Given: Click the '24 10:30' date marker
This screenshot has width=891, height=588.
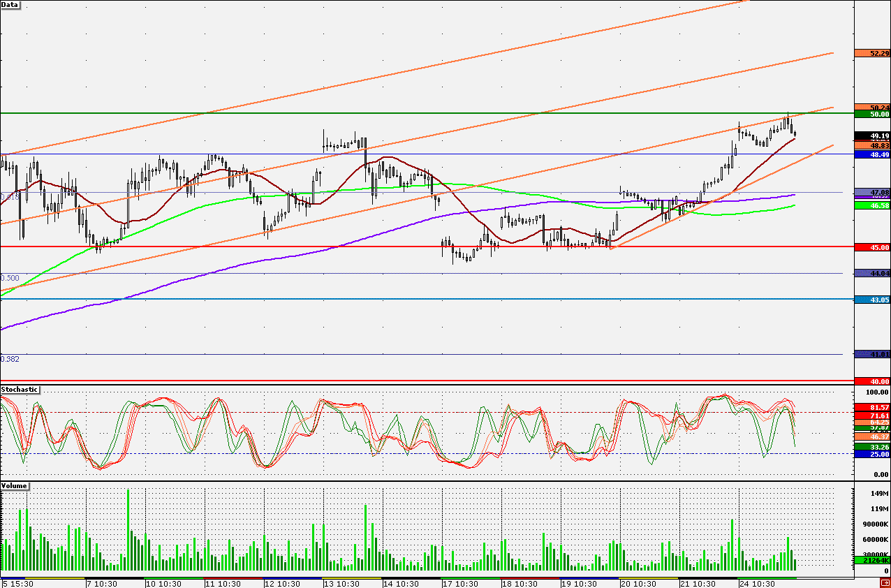Looking at the screenshot, I should 757,583.
